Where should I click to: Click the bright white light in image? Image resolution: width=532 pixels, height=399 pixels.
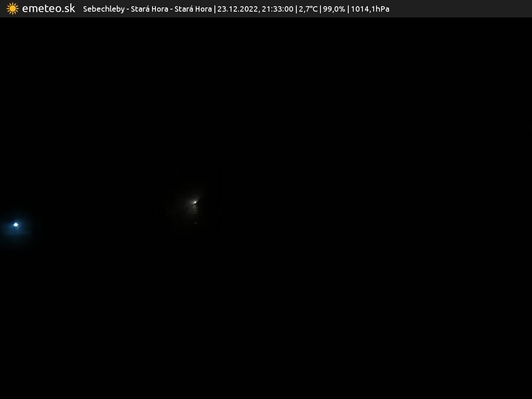195,202
